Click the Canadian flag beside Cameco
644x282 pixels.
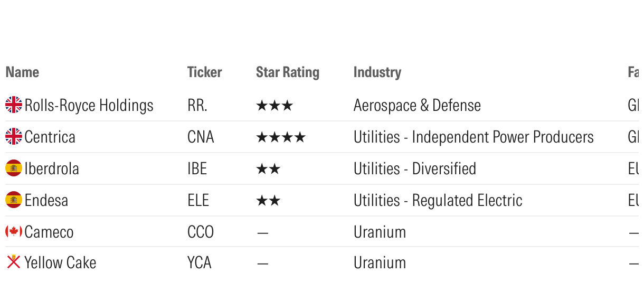click(x=14, y=231)
